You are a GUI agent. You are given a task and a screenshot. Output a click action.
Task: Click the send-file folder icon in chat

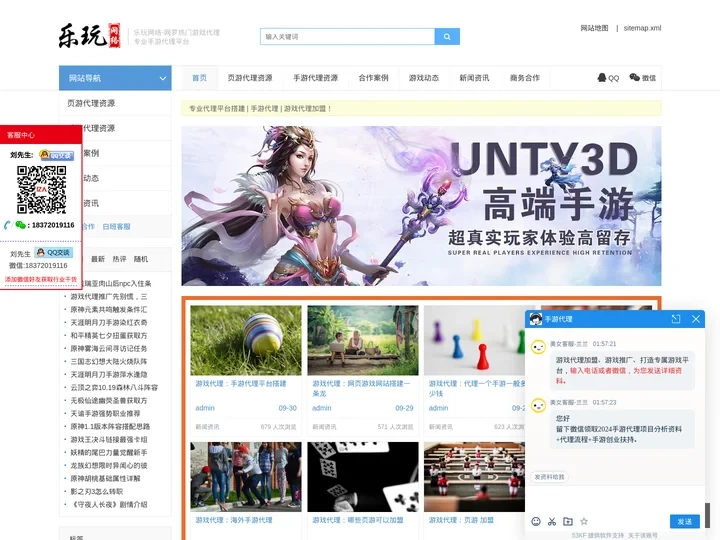(x=568, y=521)
